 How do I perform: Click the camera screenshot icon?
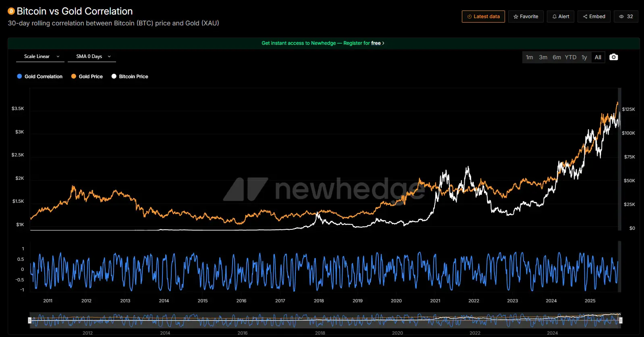click(613, 57)
